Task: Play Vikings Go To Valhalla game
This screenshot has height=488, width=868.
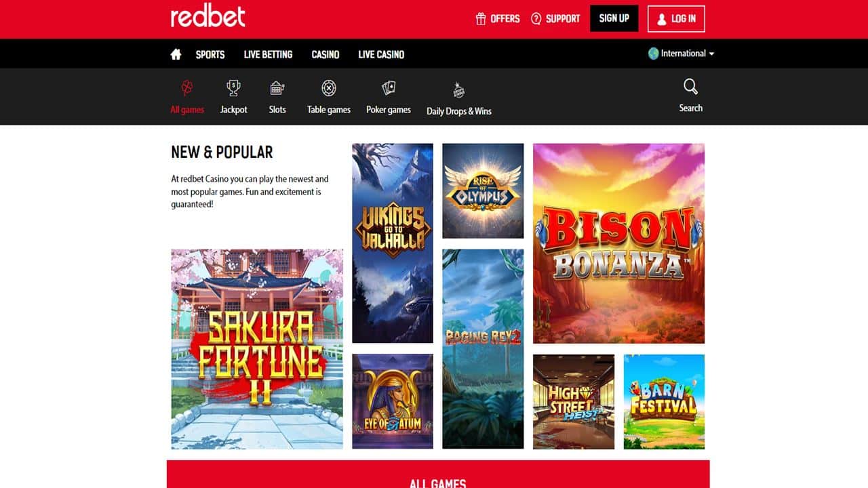Action: (393, 243)
